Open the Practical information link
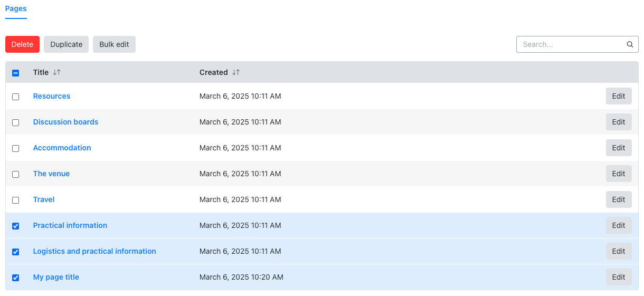Image resolution: width=644 pixels, height=296 pixels. 70,225
